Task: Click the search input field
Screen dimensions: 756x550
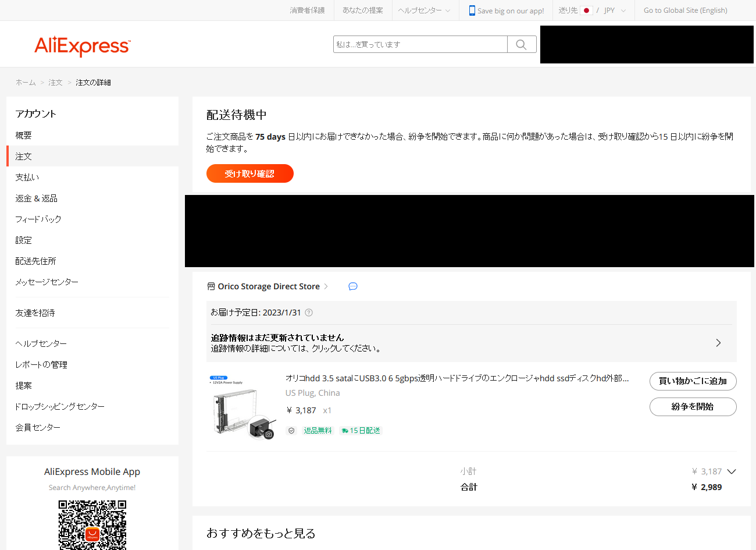Action: pyautogui.click(x=420, y=44)
